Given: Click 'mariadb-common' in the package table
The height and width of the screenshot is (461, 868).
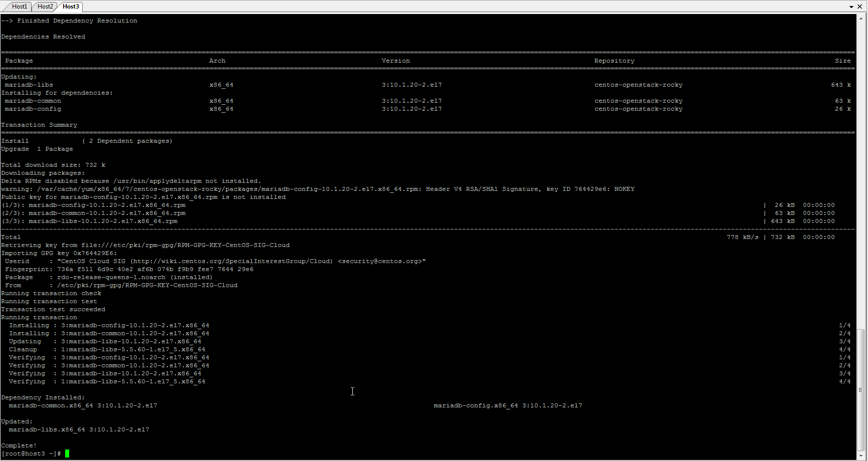Looking at the screenshot, I should [x=33, y=101].
